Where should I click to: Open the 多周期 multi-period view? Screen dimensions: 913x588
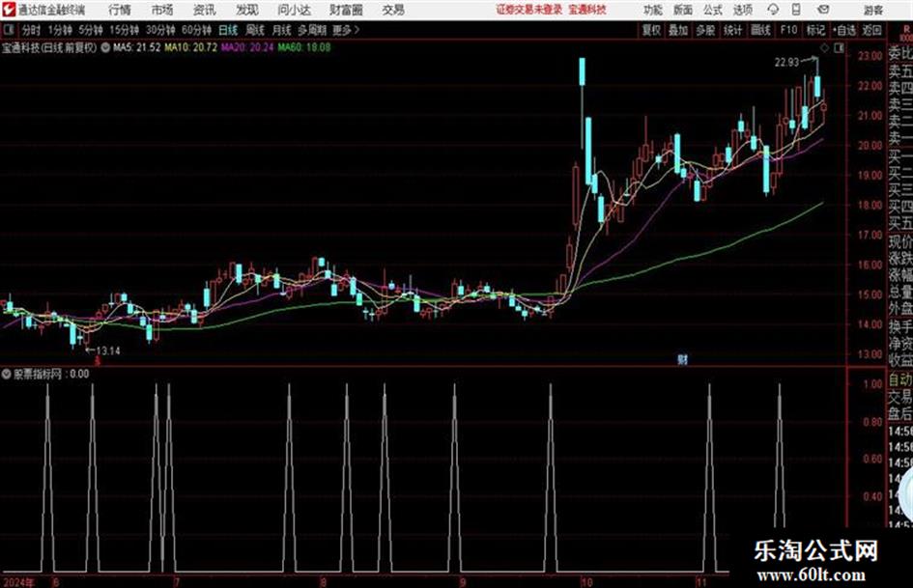click(312, 30)
